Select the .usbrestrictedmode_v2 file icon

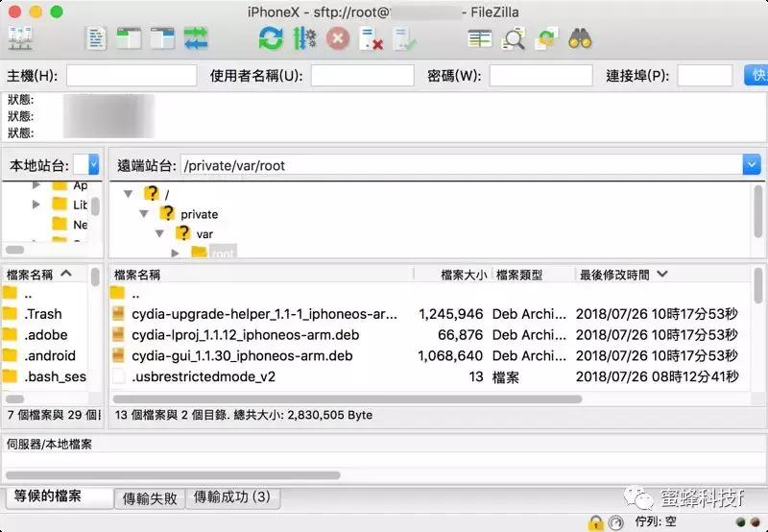click(118, 376)
